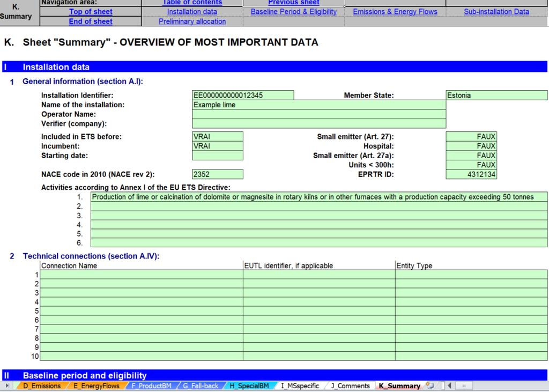
Task: Switch to E_EnergyFlows sheet tab
Action: click(x=97, y=386)
